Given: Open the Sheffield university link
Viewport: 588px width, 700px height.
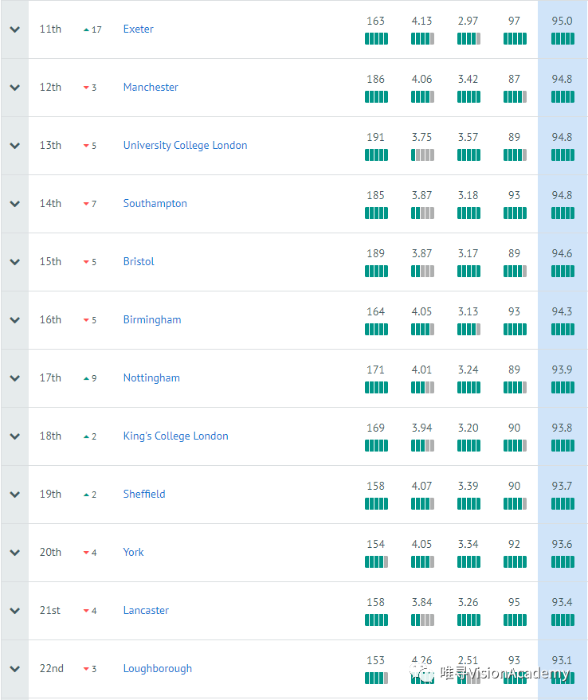Looking at the screenshot, I should [x=144, y=495].
